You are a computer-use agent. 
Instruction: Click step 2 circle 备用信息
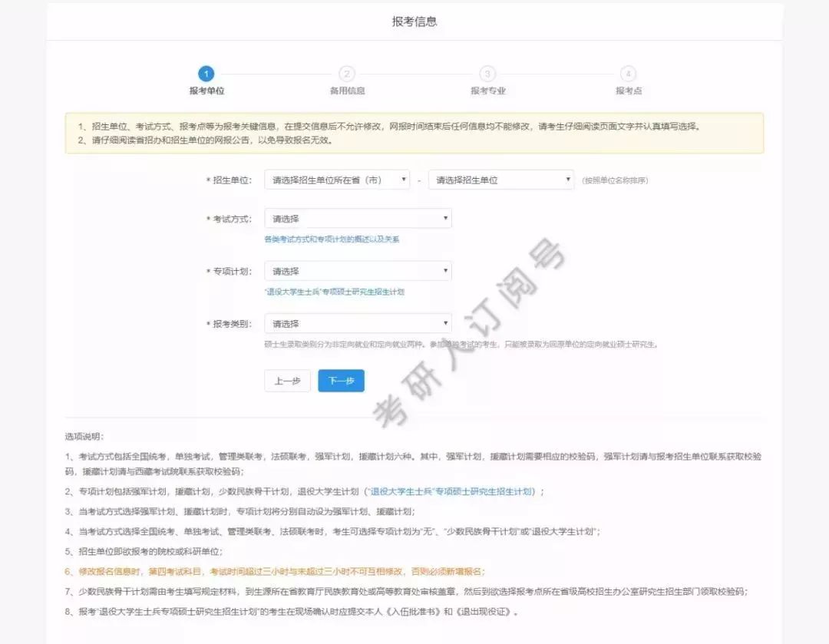(x=347, y=74)
